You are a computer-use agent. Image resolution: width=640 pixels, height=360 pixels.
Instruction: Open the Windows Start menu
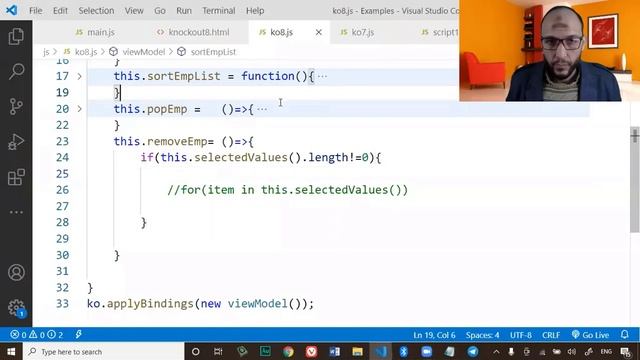11,351
